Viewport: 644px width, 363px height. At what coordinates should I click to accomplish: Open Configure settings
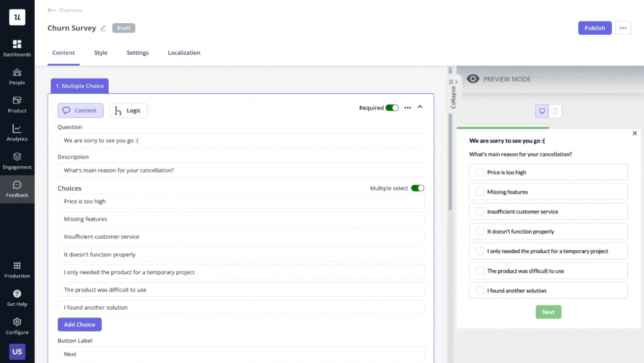pos(17,326)
